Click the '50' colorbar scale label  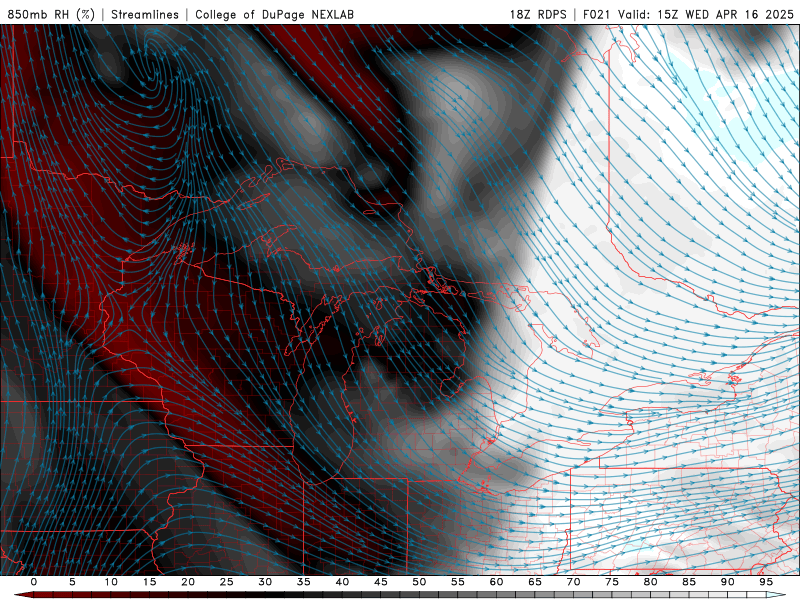(419, 582)
